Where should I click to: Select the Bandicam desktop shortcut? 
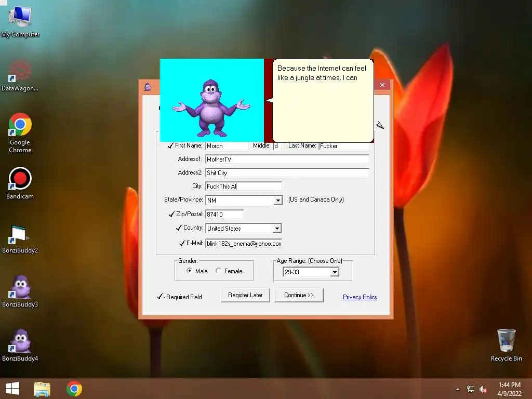click(20, 183)
